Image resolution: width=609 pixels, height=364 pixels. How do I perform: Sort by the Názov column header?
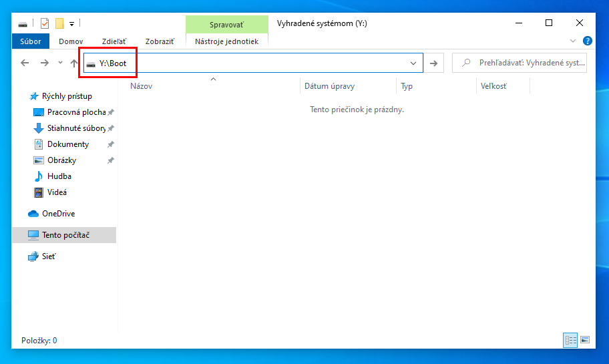coord(142,86)
